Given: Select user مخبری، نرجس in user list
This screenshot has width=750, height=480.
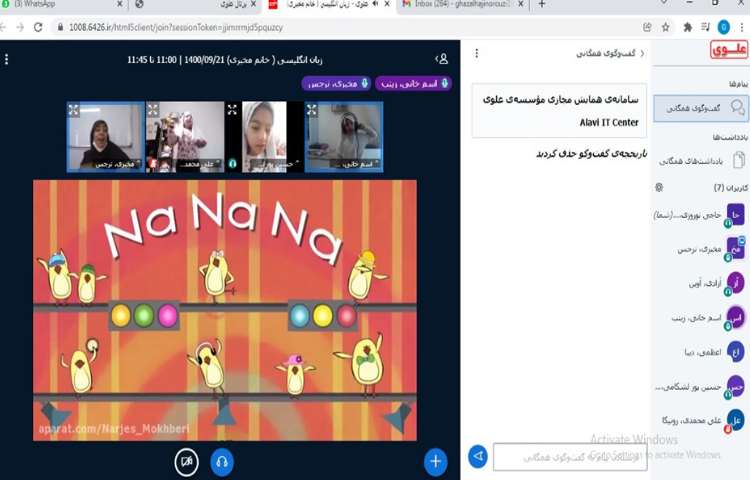Looking at the screenshot, I should tap(700, 250).
